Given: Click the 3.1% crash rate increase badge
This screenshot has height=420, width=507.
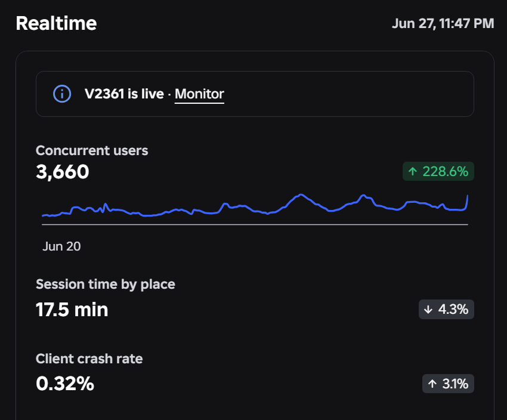Looking at the screenshot, I should click(448, 384).
